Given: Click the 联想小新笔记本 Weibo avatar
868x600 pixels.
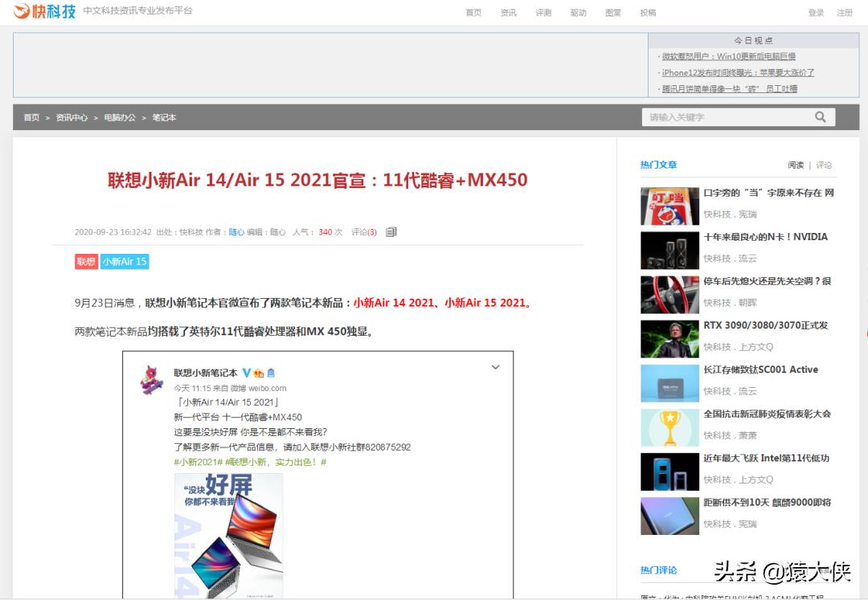Looking at the screenshot, I should (x=152, y=379).
